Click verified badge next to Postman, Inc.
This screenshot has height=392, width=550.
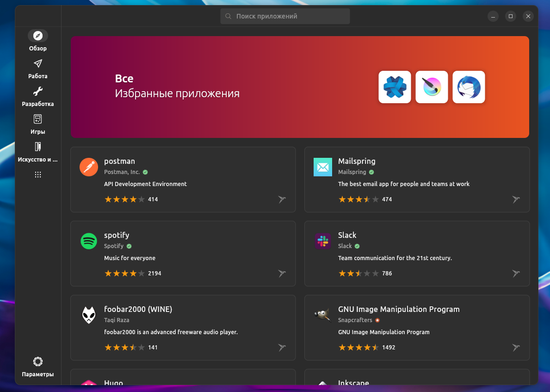(x=145, y=172)
